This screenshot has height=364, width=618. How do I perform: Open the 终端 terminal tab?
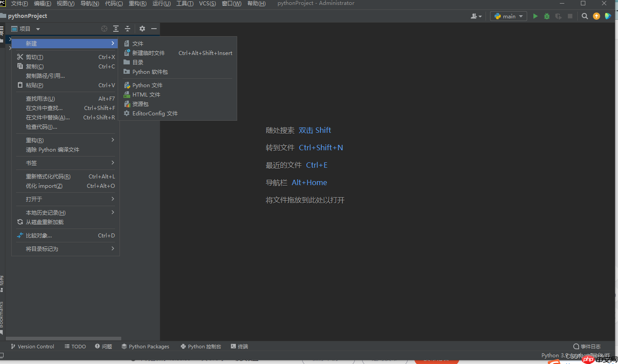[x=239, y=346]
